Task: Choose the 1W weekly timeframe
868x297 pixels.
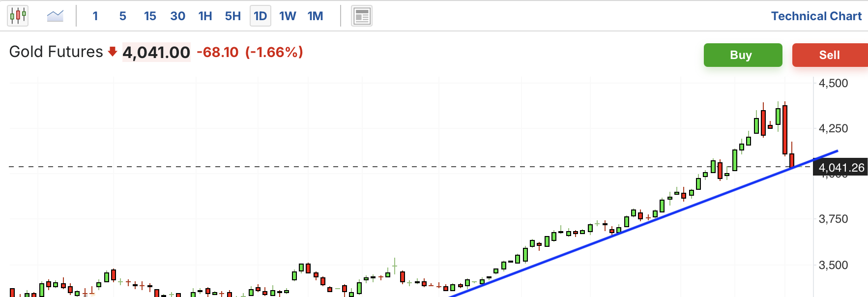Action: pos(288,16)
